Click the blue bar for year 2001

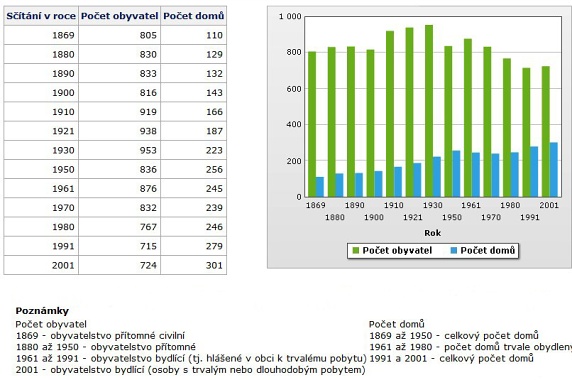pyautogui.click(x=554, y=170)
